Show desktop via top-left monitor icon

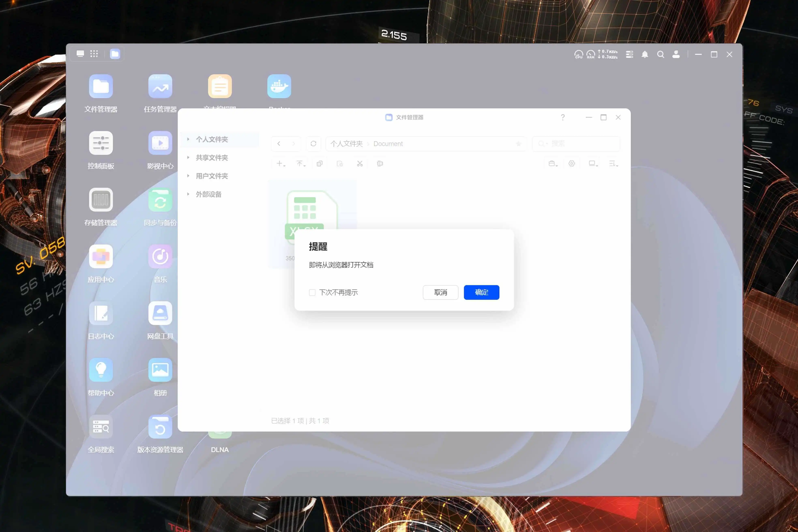point(80,54)
